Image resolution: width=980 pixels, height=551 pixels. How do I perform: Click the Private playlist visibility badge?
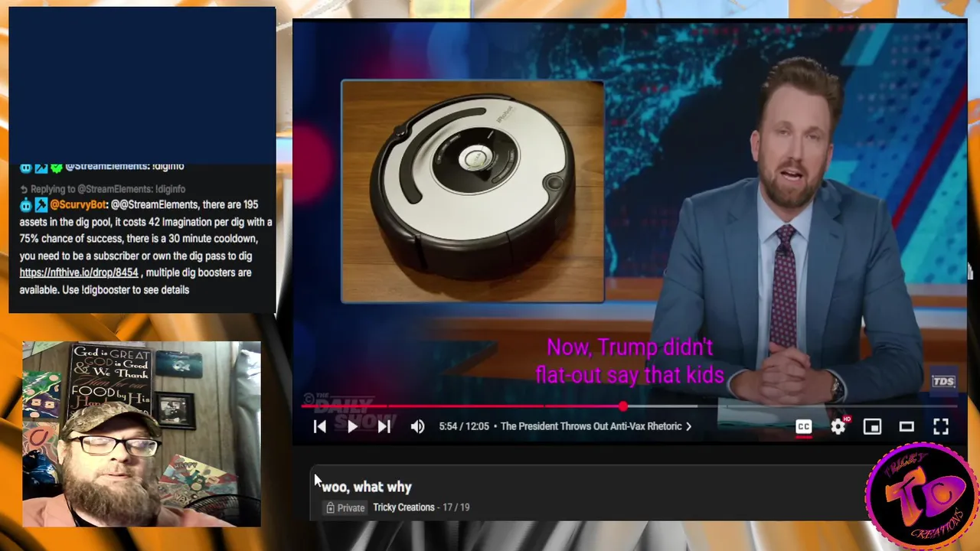click(x=345, y=507)
